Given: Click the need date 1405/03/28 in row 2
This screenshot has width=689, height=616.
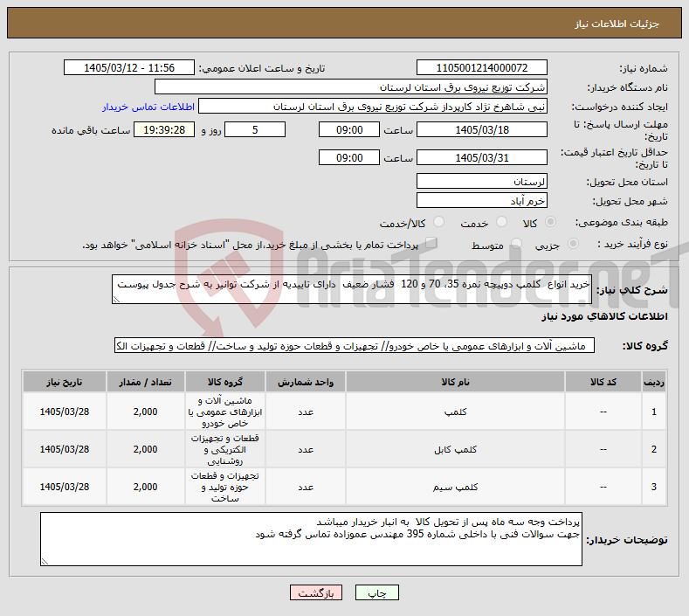Looking at the screenshot, I should (65, 449).
